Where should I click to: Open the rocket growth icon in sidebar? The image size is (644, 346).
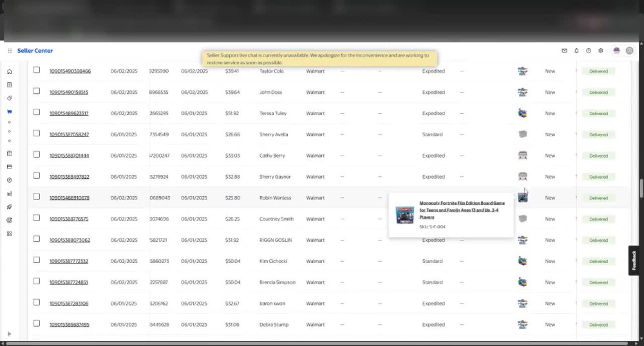coord(10,206)
